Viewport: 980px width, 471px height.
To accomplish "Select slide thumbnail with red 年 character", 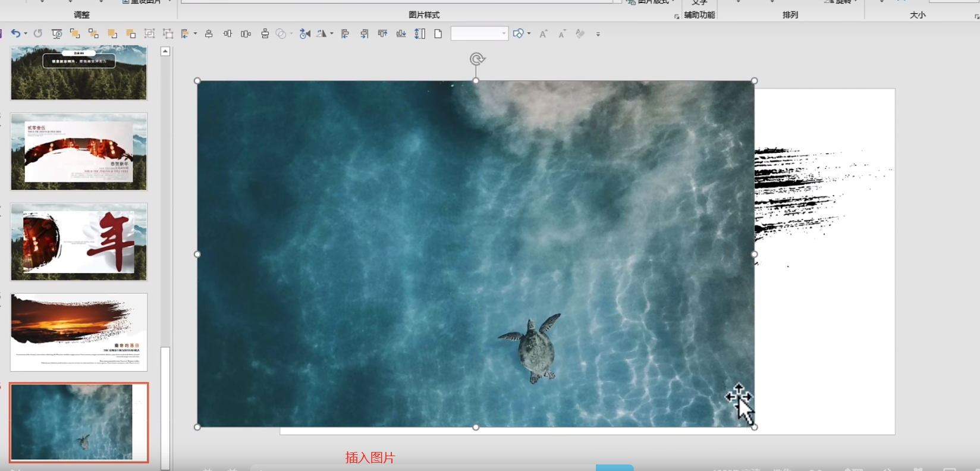I will tap(78, 241).
